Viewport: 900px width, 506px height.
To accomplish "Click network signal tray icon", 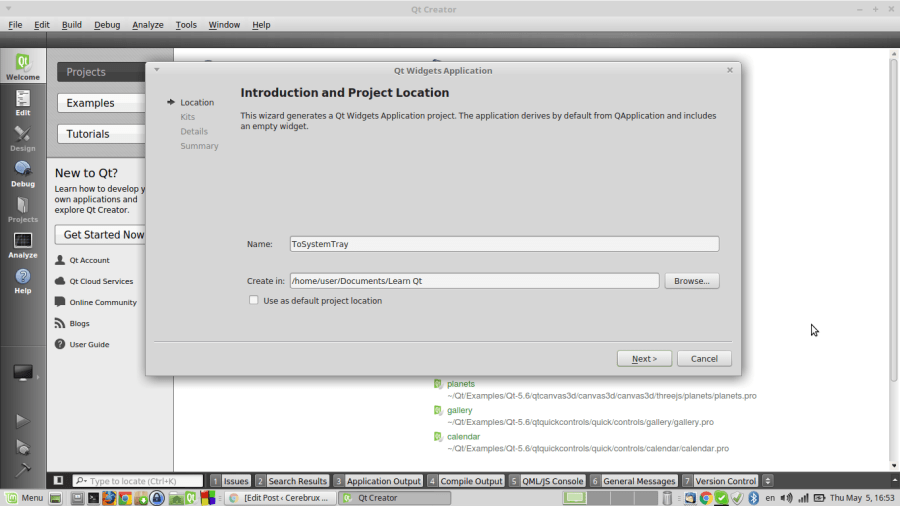I will (803, 498).
